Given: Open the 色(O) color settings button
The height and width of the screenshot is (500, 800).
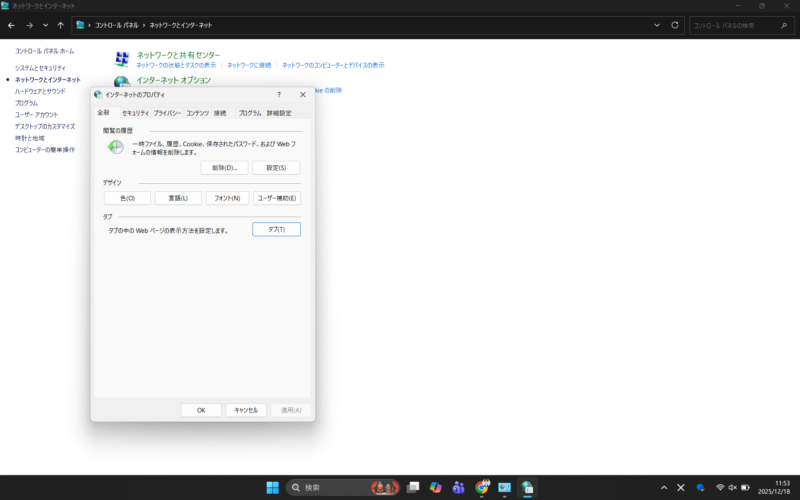Looking at the screenshot, I should coord(127,198).
